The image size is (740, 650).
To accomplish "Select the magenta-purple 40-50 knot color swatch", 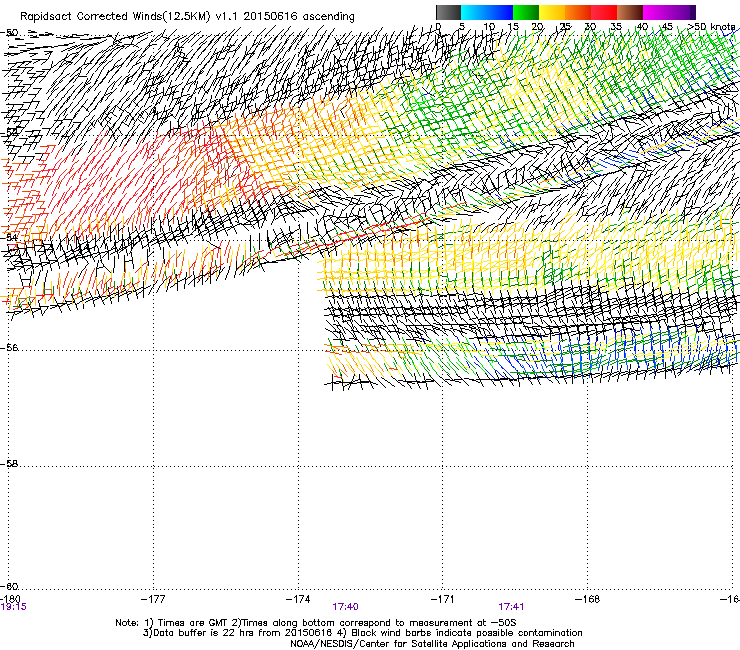I will tap(669, 12).
